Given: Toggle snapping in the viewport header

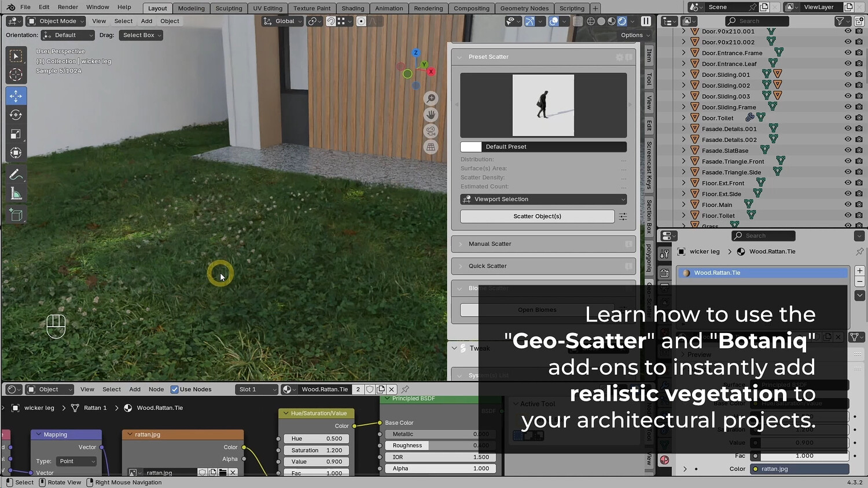Looking at the screenshot, I should click(x=330, y=21).
